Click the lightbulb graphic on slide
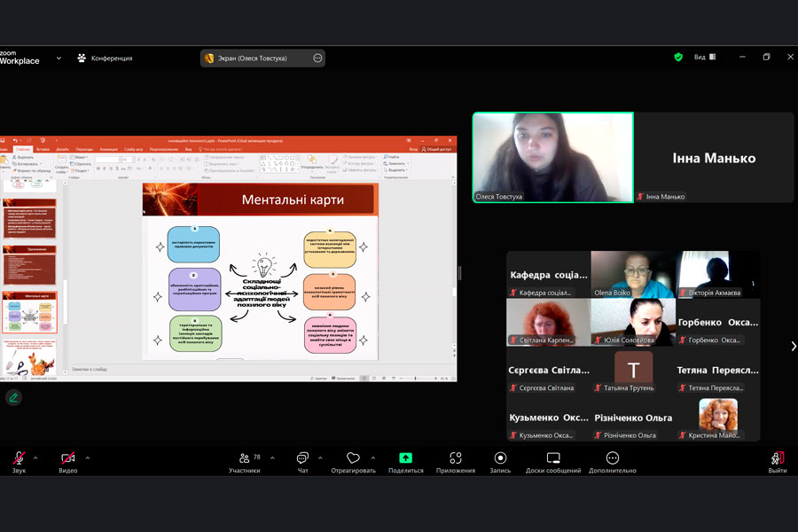Image resolution: width=798 pixels, height=532 pixels. [x=264, y=265]
